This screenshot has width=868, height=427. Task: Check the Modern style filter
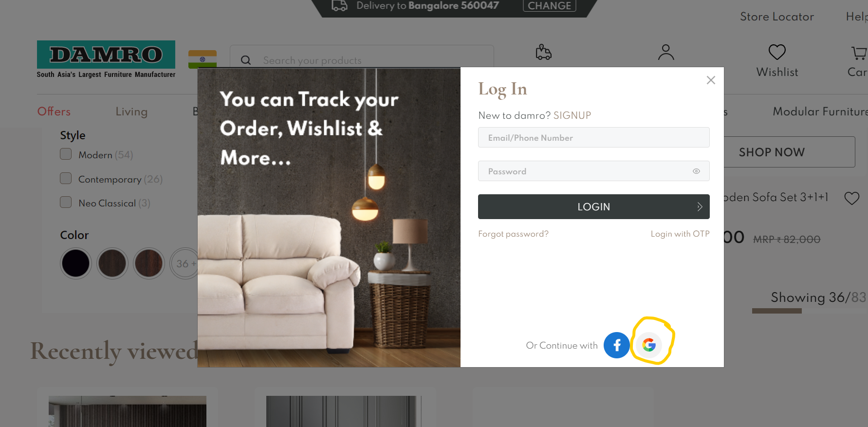66,154
